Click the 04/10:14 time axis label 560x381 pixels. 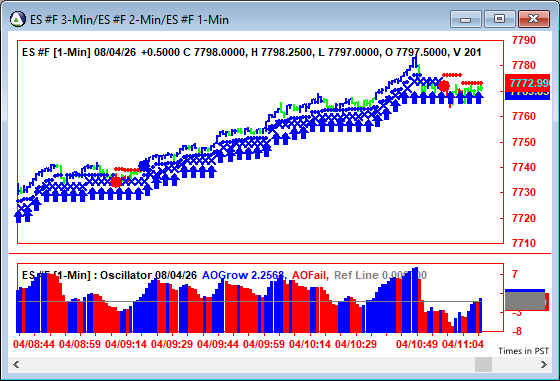tap(310, 344)
